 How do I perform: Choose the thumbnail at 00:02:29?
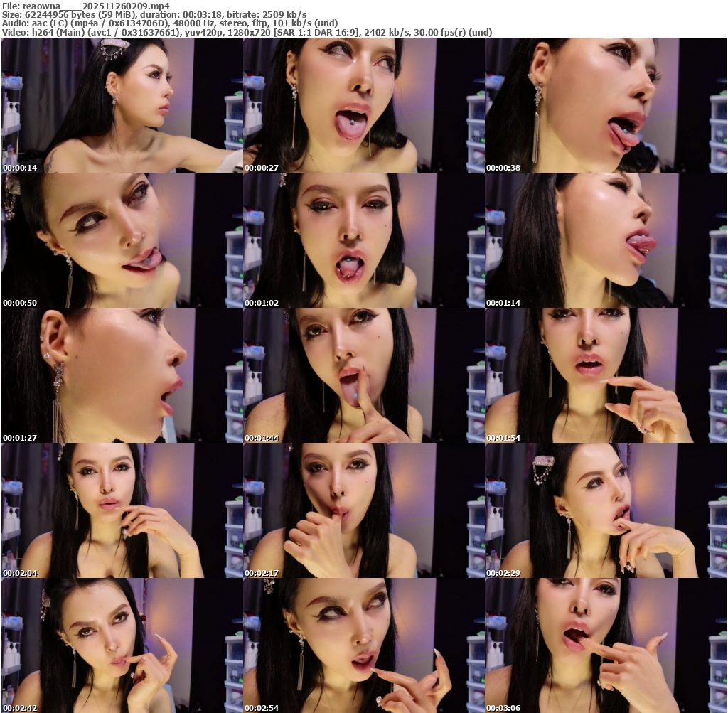(x=605, y=510)
